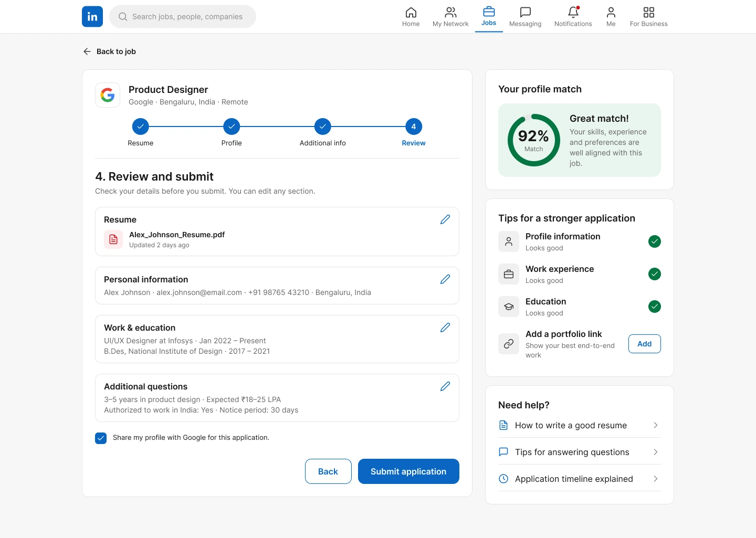Uncheck Share my profile with Google checkbox
Viewport: 756px width, 538px height.
pyautogui.click(x=101, y=438)
